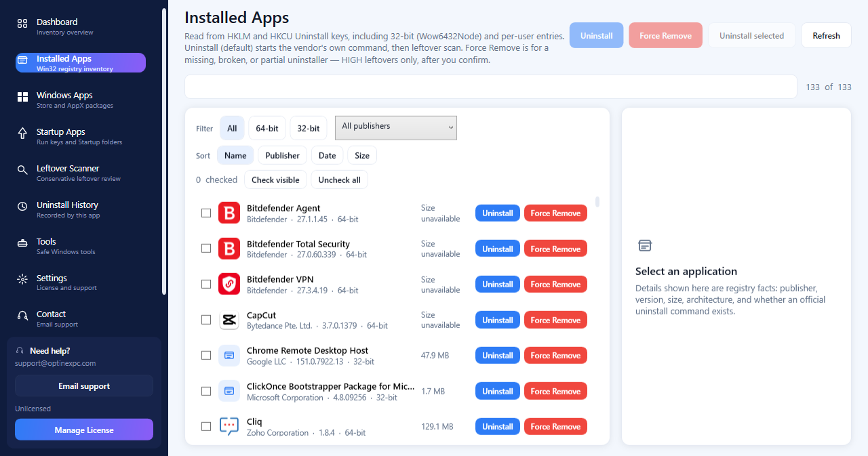Force Remove Bitdefender Total Security
Viewport: 868px width, 456px height.
click(x=555, y=249)
